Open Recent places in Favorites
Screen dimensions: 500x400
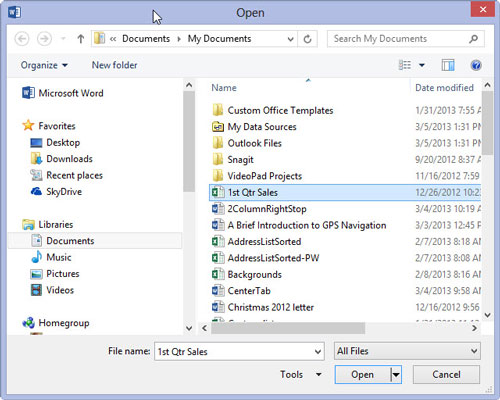(x=66, y=175)
